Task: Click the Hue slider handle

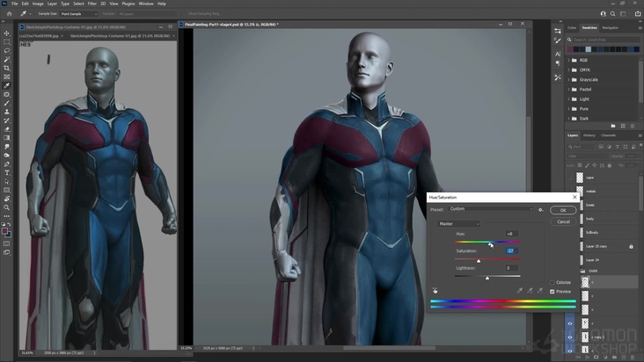Action: pos(489,244)
